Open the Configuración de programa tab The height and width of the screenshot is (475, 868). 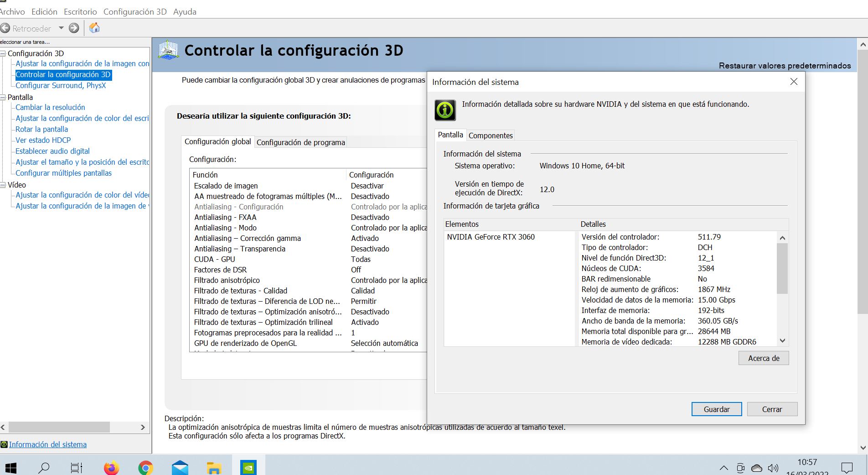tap(300, 142)
